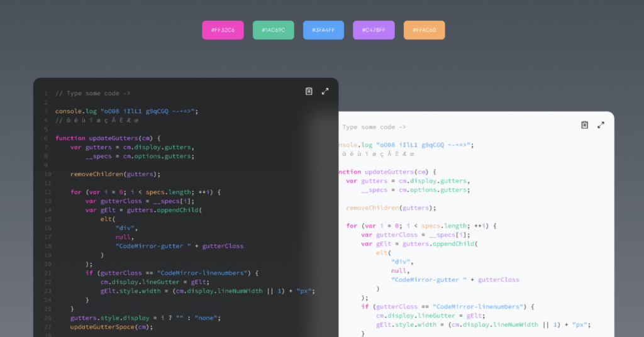Choose the blue #3FA4FF color swatch

323,30
